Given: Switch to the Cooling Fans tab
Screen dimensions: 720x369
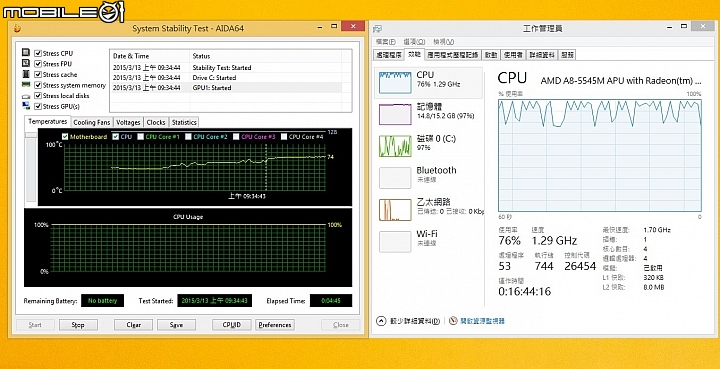Looking at the screenshot, I should click(x=91, y=123).
